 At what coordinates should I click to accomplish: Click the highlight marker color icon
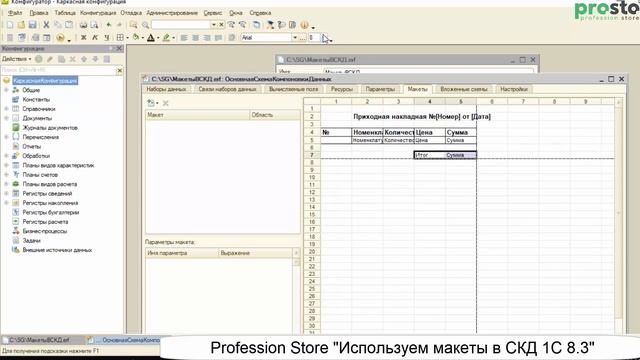point(166,38)
